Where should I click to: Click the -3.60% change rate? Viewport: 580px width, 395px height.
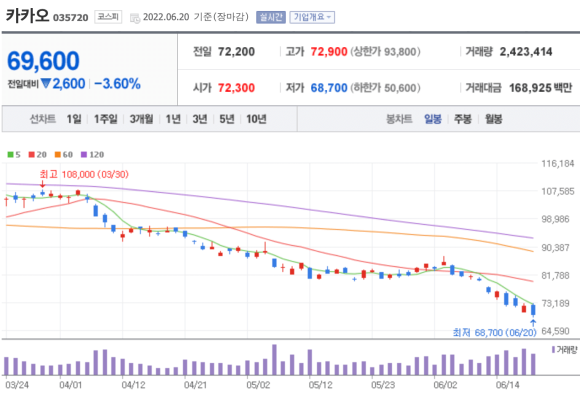[117, 84]
